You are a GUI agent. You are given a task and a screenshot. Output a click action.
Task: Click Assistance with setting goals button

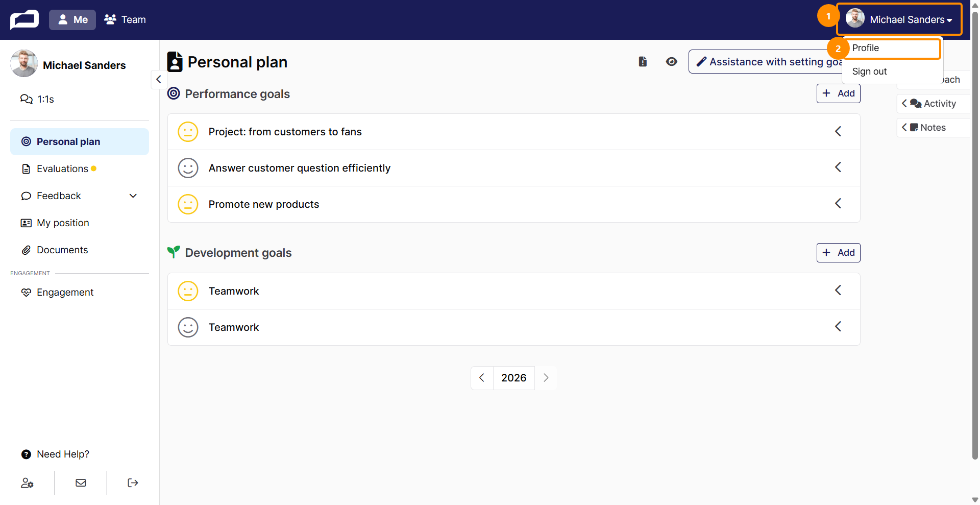click(766, 62)
